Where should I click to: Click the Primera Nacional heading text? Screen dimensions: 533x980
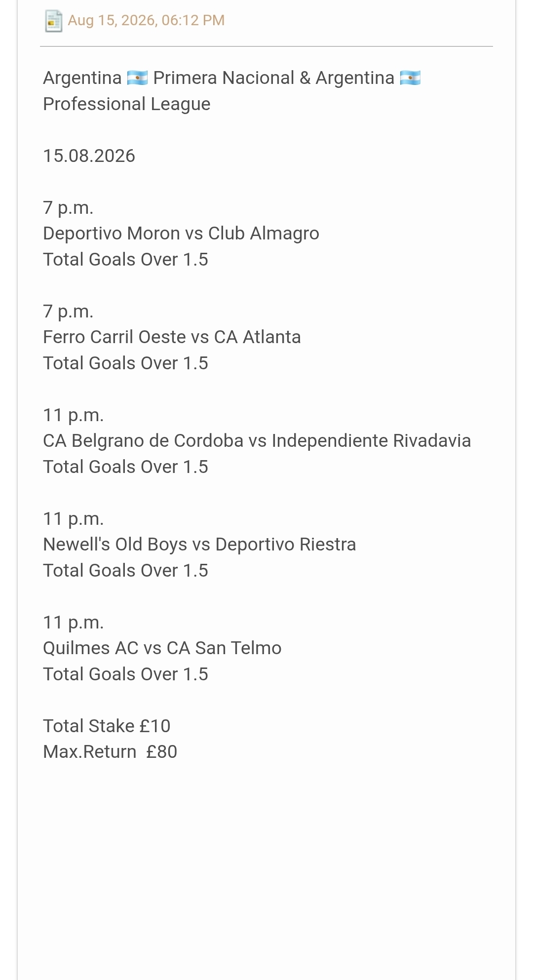point(224,78)
